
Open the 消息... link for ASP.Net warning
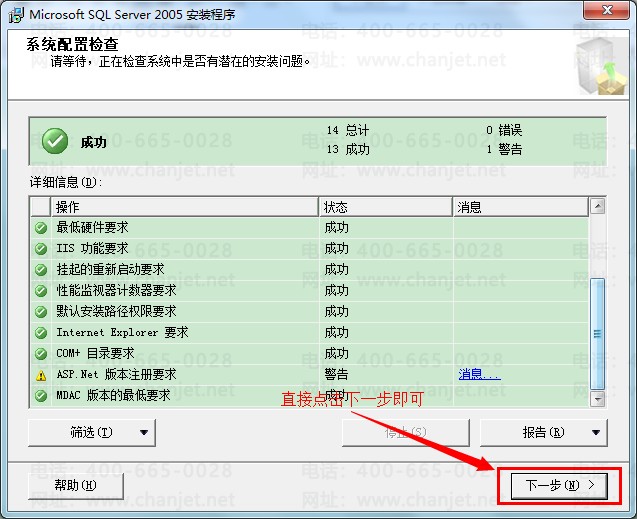coord(479,374)
